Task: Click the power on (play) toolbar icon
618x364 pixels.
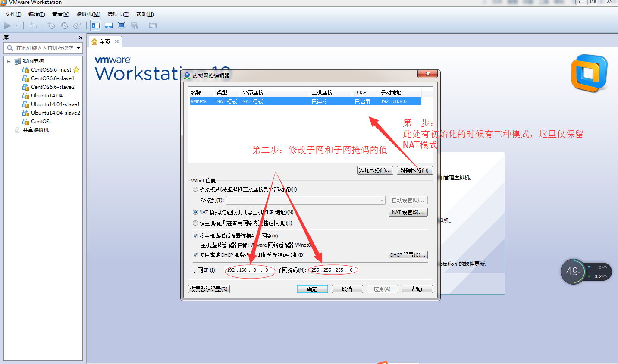Action: 7,25
